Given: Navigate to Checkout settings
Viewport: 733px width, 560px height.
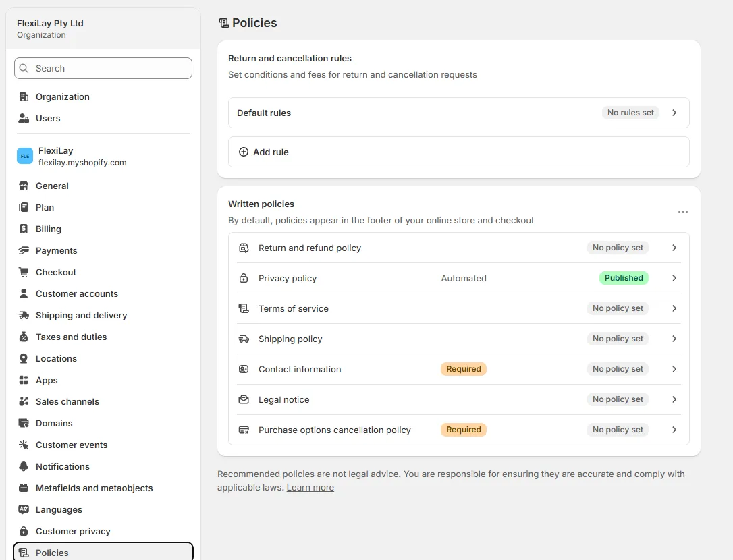Looking at the screenshot, I should point(103,272).
